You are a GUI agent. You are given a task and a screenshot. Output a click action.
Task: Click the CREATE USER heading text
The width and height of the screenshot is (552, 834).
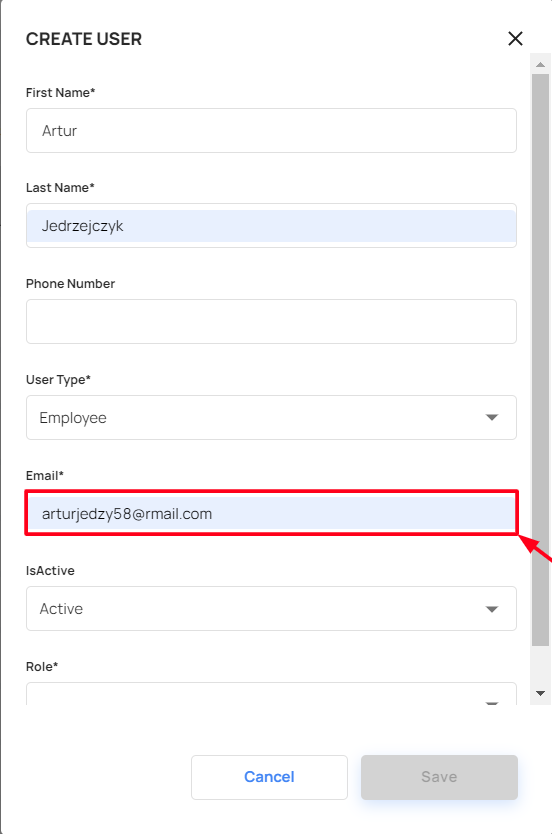point(84,39)
